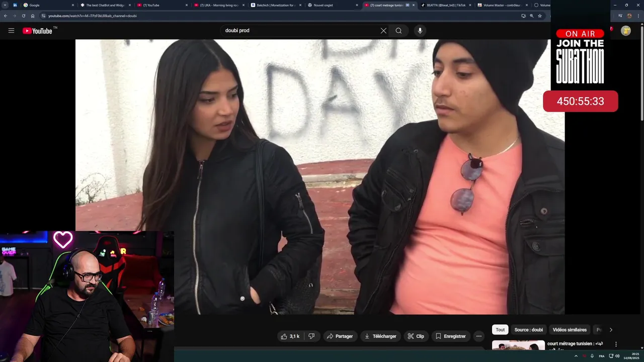The height and width of the screenshot is (362, 644).
Task: Share the video via Partager
Action: tap(340, 336)
